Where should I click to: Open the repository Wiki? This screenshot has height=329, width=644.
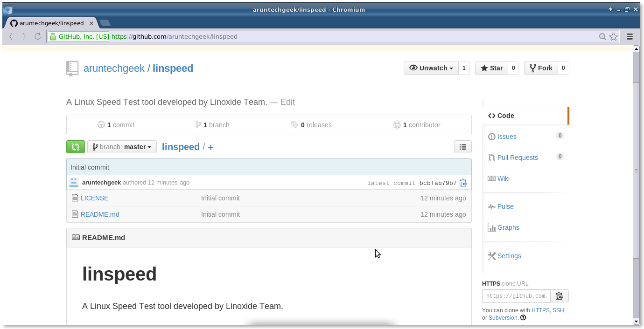[503, 178]
